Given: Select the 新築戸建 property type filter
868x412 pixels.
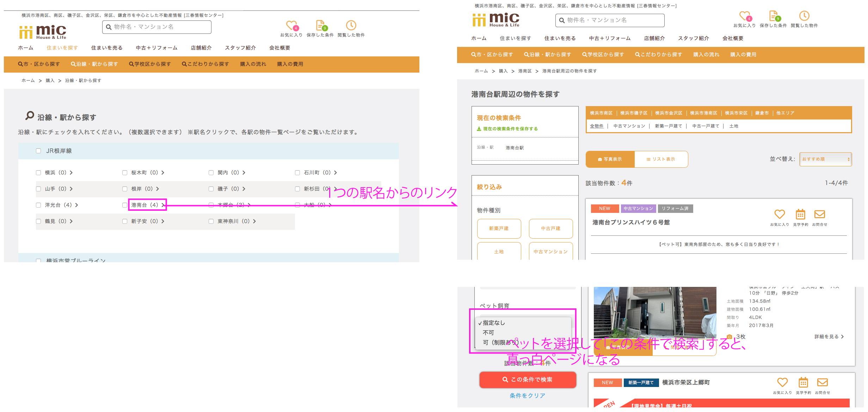Looking at the screenshot, I should coord(499,229).
